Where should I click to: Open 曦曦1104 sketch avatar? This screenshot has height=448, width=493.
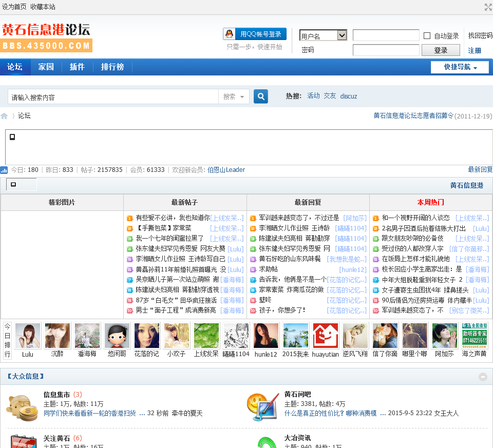pyautogui.click(x=236, y=336)
